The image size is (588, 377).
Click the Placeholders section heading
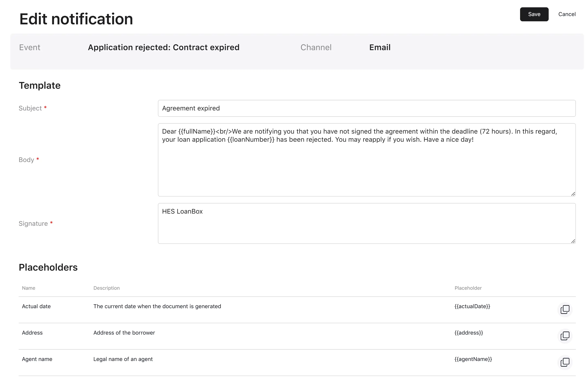(x=48, y=267)
